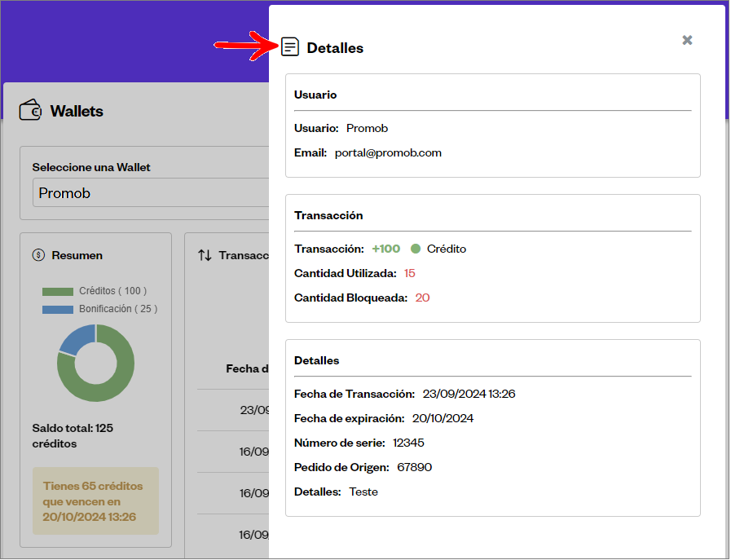
Task: Click the Número de serie value 12345
Action: (x=408, y=443)
